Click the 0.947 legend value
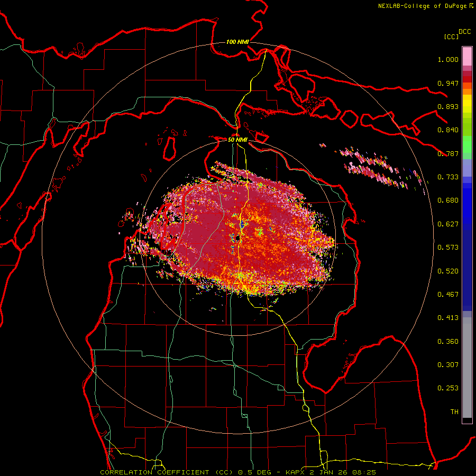The height and width of the screenshot is (476, 476). (448, 83)
